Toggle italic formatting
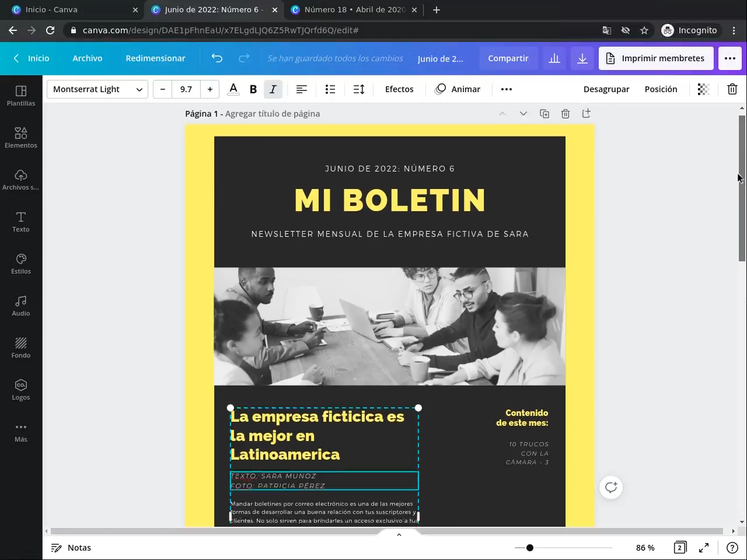This screenshot has width=747, height=560. (x=273, y=89)
